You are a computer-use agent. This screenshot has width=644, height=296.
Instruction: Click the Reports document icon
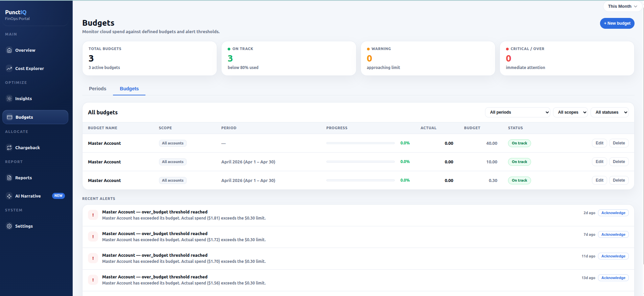pyautogui.click(x=9, y=178)
